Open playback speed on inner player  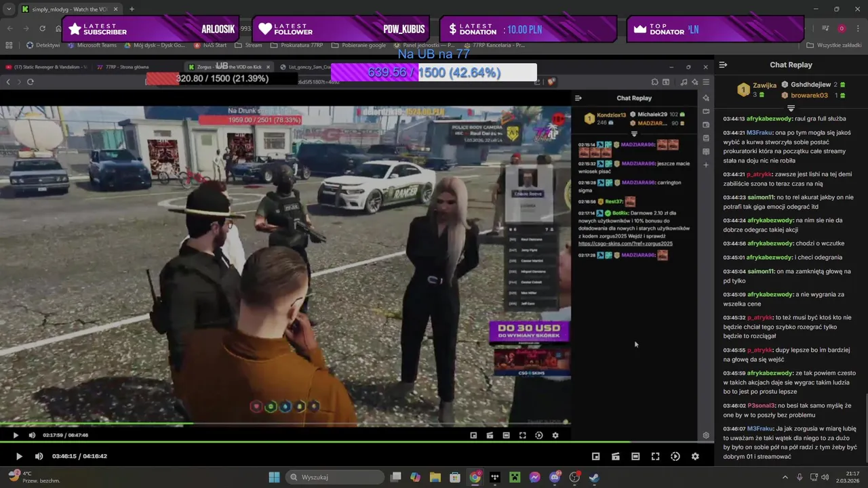[539, 435]
